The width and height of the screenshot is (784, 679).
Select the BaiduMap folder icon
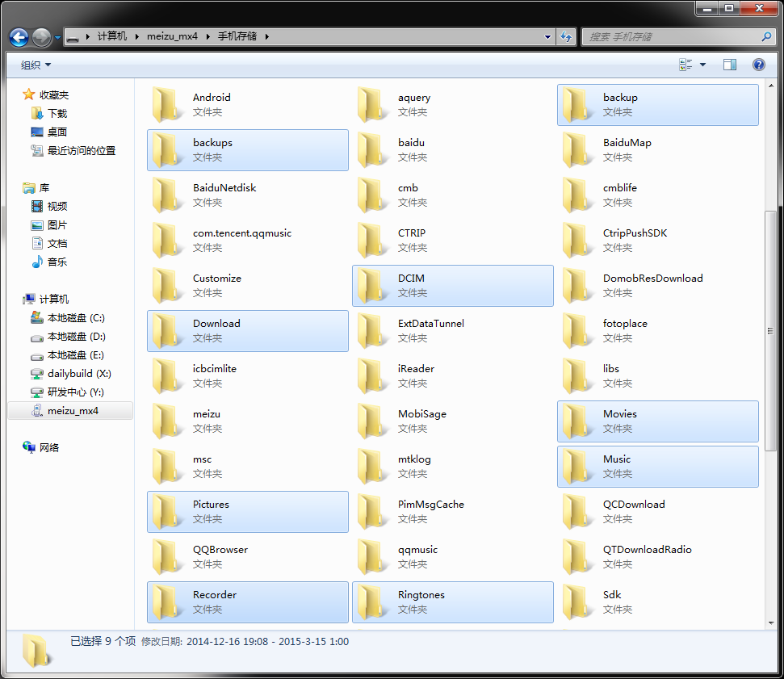pyautogui.click(x=576, y=149)
